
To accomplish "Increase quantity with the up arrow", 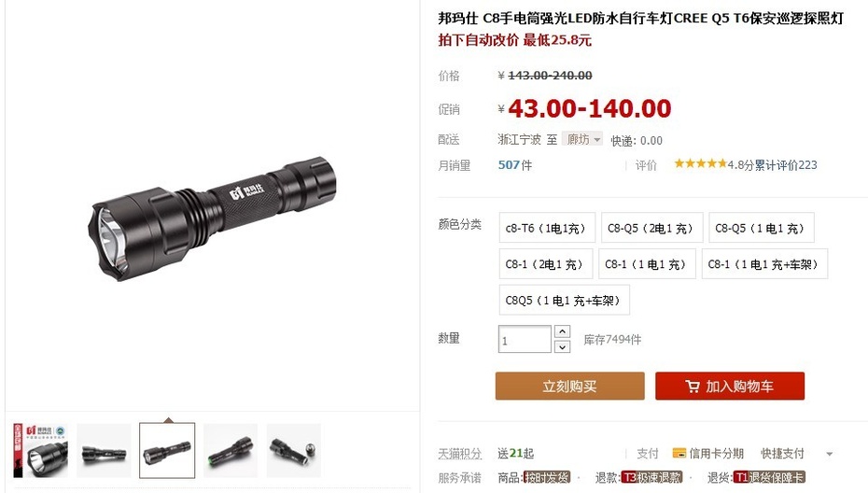I will [x=562, y=331].
